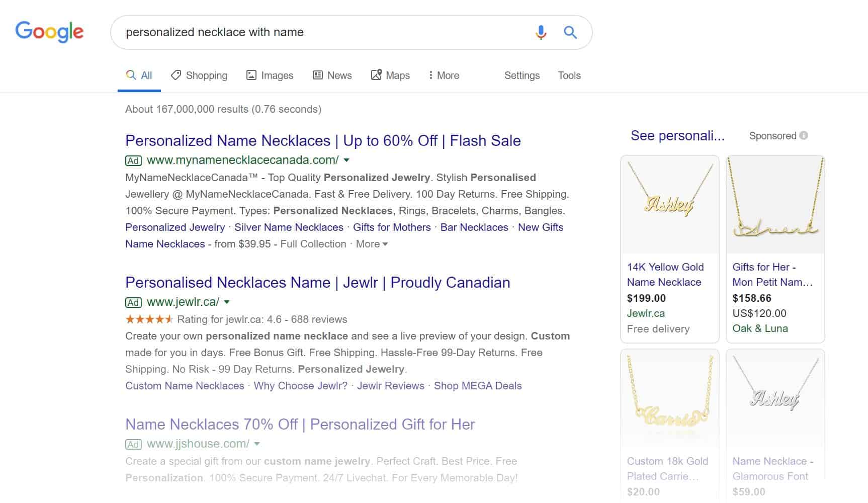868x503 pixels.
Task: Click the gold Carrie necklace product image
Action: 670,398
